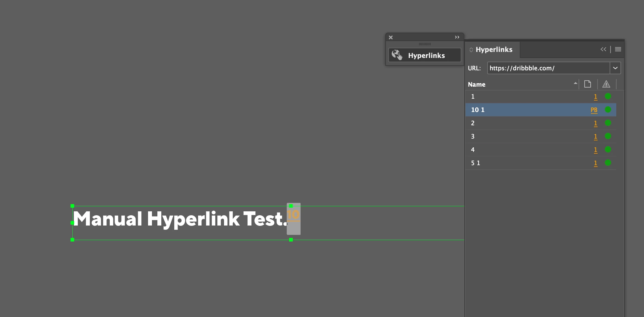Grab the collapsed panel gripper handle
The width and height of the screenshot is (644, 317).
pyautogui.click(x=425, y=44)
